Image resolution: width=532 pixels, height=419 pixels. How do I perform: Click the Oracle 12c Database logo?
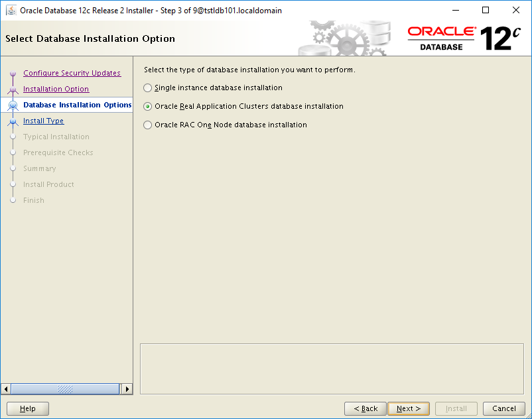coord(464,38)
